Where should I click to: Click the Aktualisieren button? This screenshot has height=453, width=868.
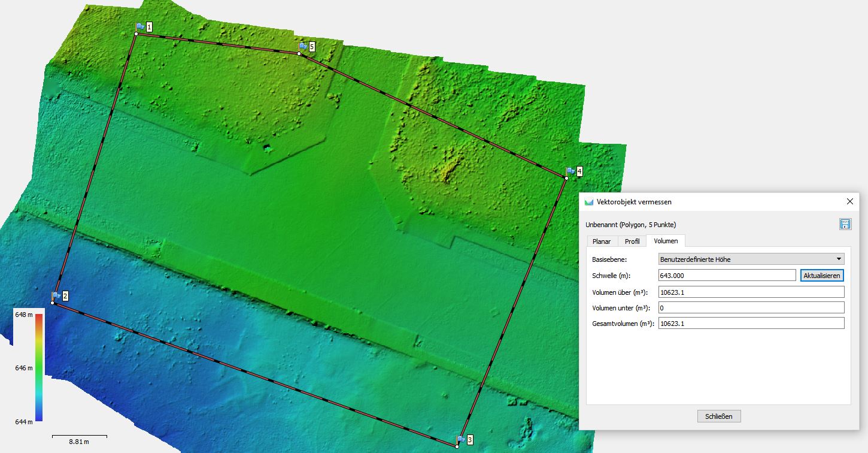click(x=822, y=276)
